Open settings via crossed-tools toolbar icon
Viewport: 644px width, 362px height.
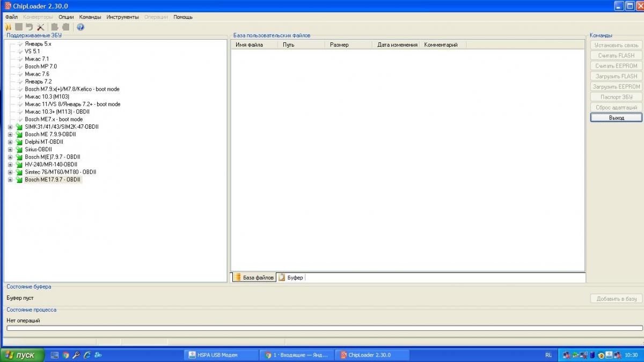click(x=40, y=27)
